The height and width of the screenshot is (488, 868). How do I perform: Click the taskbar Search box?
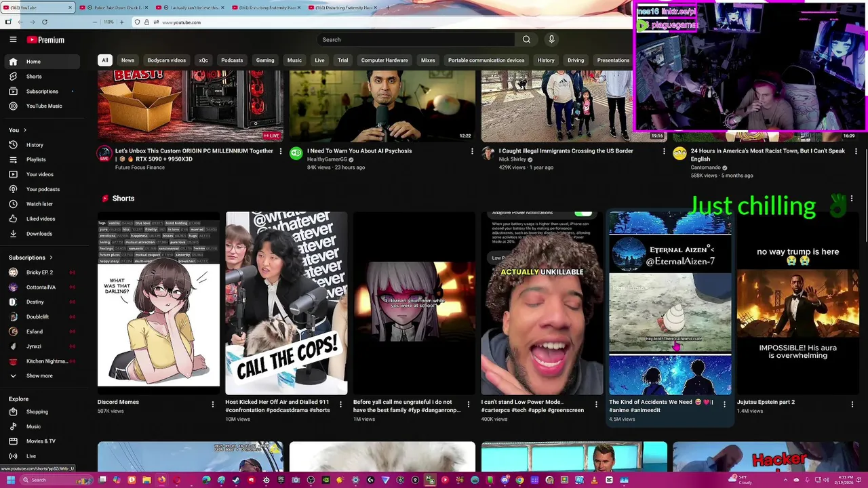point(56,480)
